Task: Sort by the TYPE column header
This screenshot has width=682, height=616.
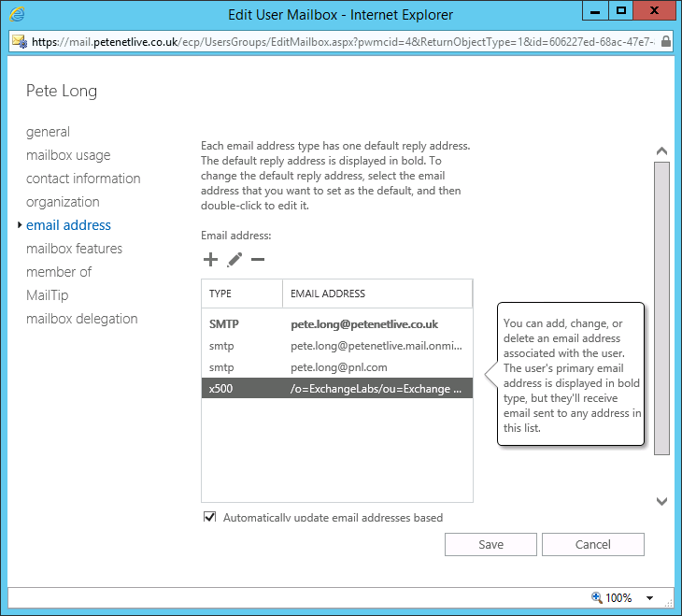Action: 242,294
